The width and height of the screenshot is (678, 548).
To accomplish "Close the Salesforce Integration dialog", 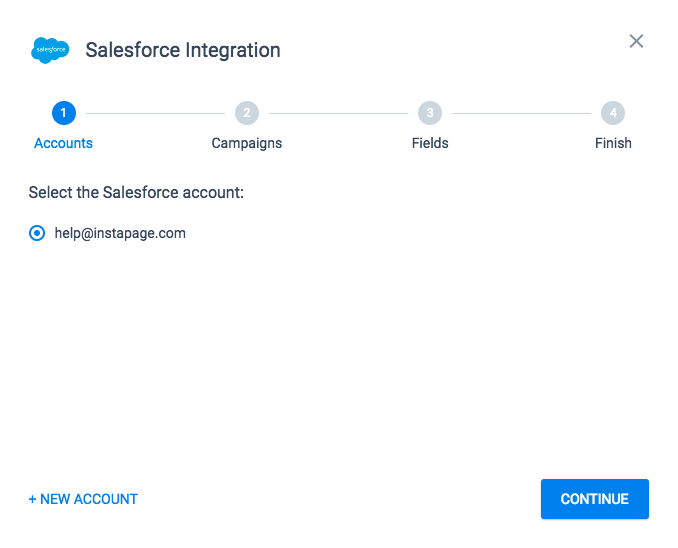I will coord(636,42).
